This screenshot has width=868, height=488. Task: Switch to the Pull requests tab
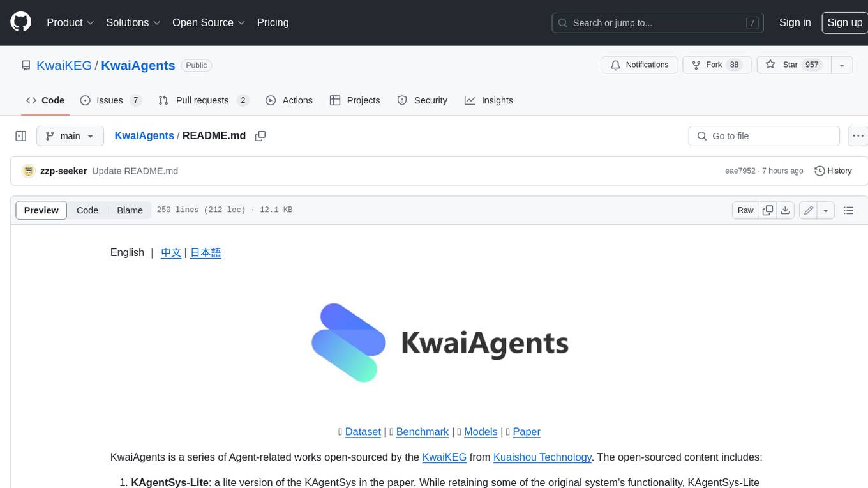203,100
